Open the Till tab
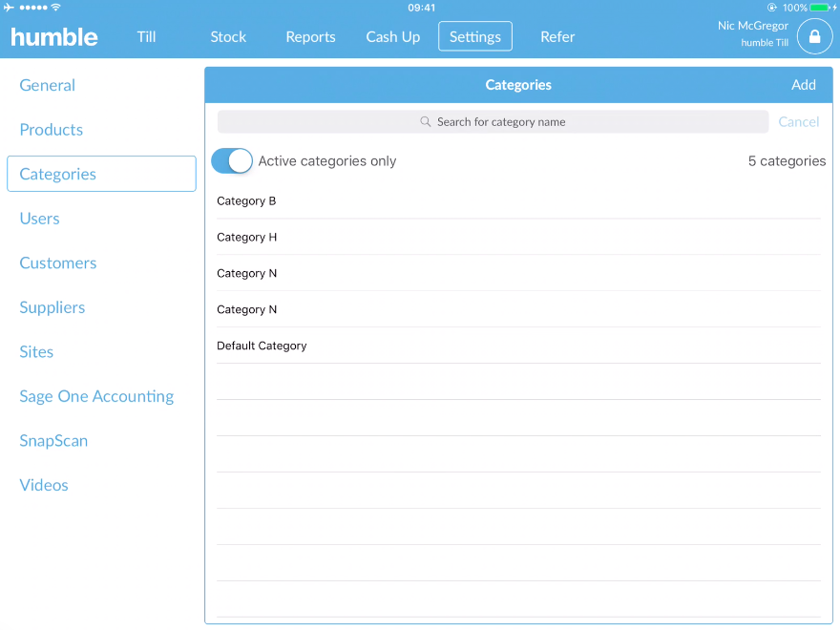The width and height of the screenshot is (840, 630). [146, 36]
